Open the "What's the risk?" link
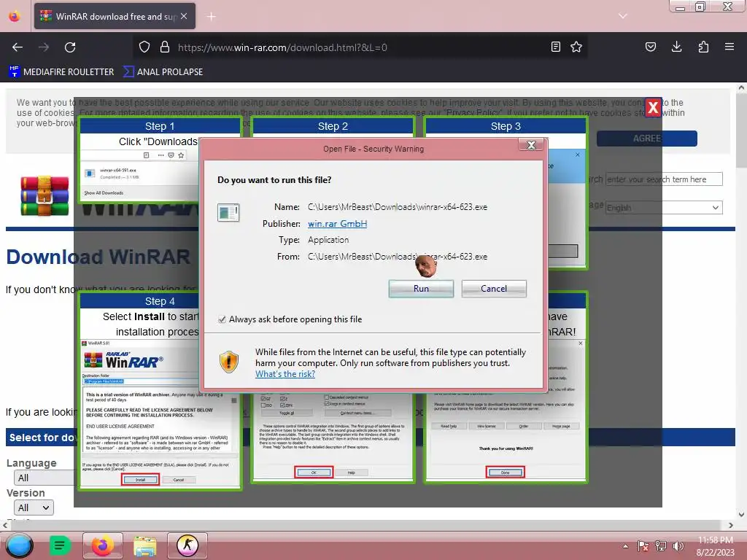Screen dimensions: 747x560 pyautogui.click(x=285, y=374)
